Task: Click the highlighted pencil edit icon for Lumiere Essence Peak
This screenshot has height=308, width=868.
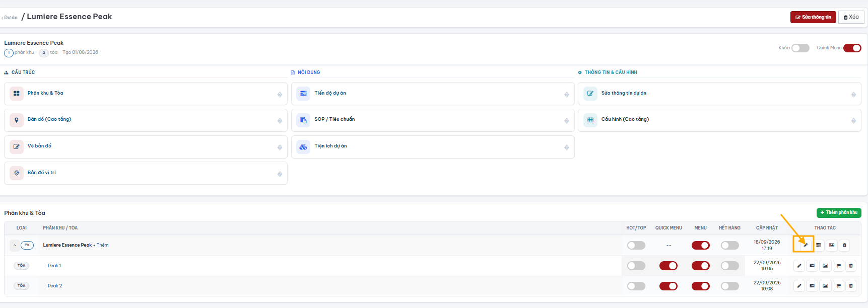Action: 805,245
